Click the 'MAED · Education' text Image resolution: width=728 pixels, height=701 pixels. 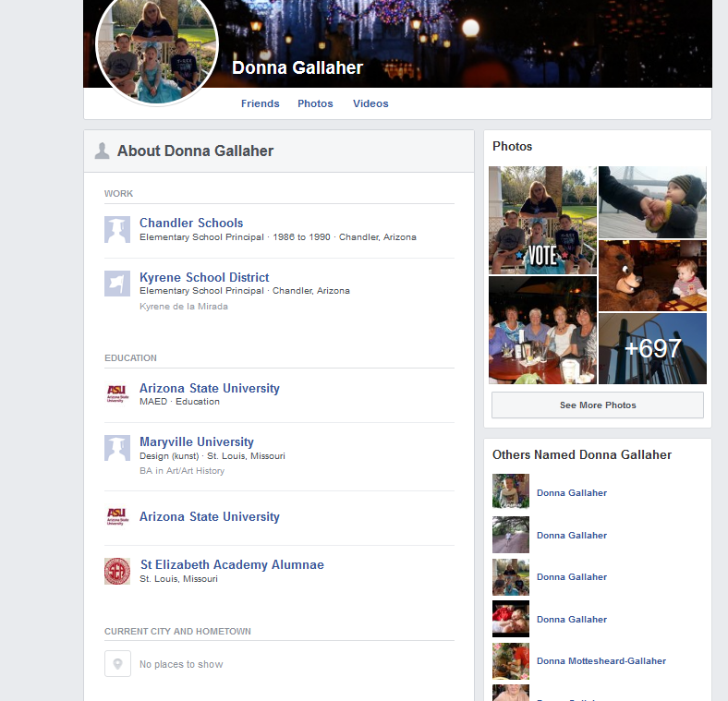pos(179,402)
